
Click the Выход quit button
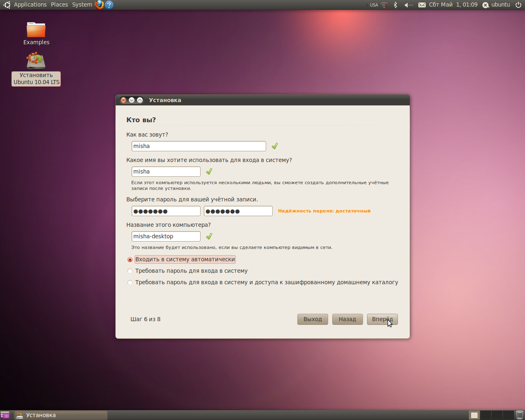click(313, 319)
